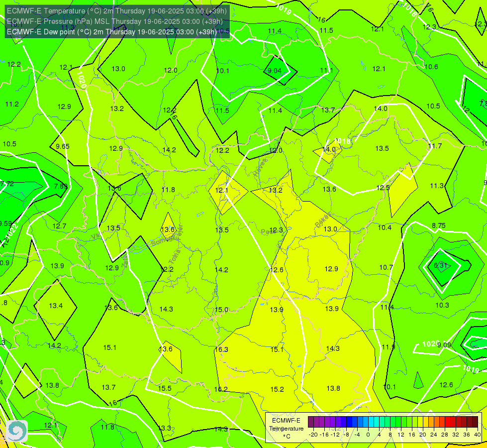487x448 pixels.
Task: Select the ECMWF-E Pressure MSL layer label
Action: coord(114,21)
